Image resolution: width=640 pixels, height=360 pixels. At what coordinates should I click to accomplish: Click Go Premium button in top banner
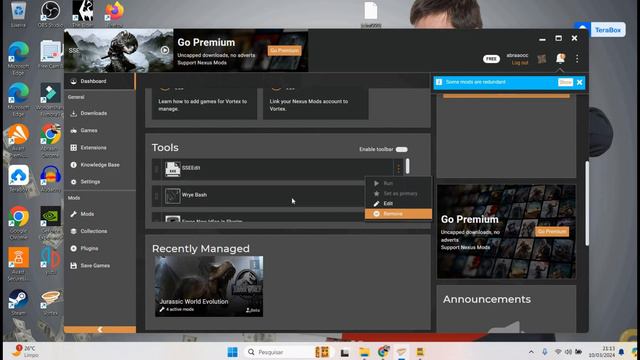click(284, 50)
